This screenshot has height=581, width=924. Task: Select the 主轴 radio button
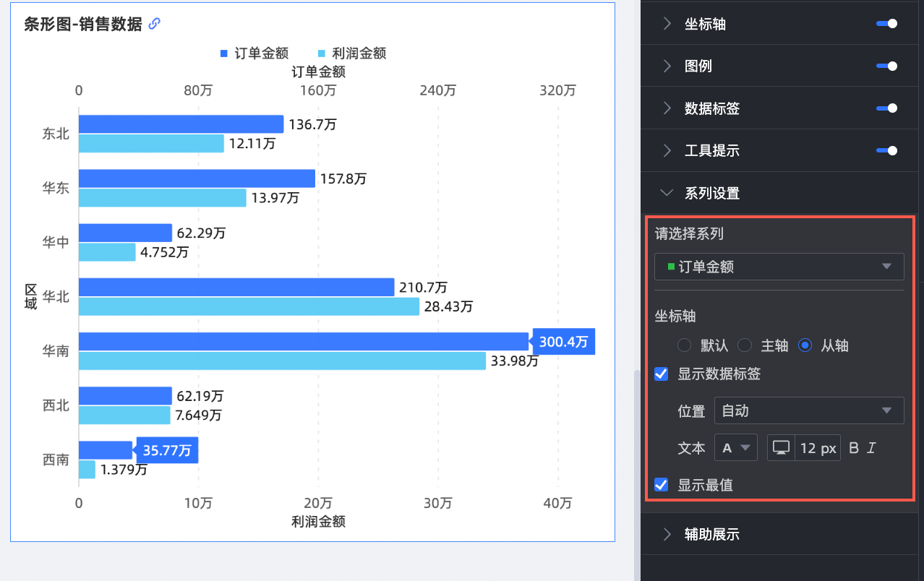pyautogui.click(x=745, y=345)
